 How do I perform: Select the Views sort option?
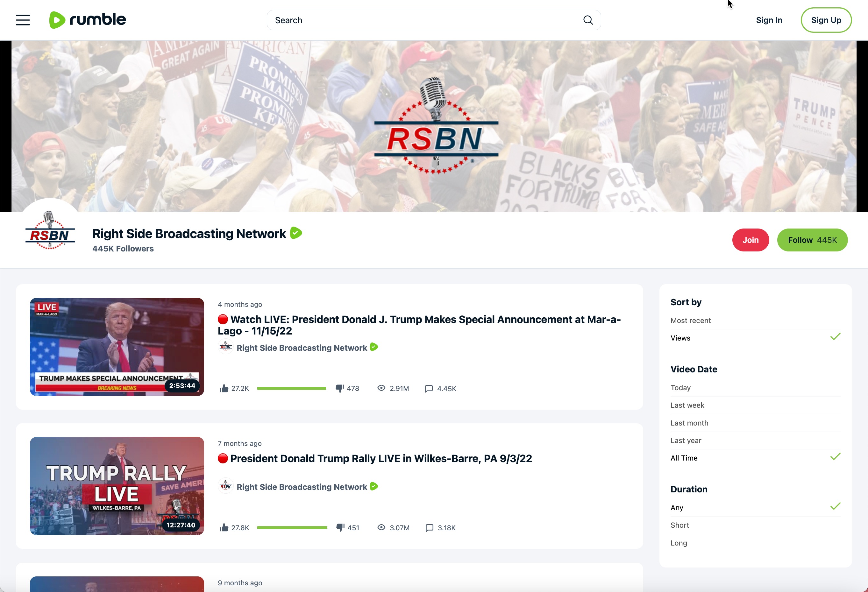(x=755, y=338)
